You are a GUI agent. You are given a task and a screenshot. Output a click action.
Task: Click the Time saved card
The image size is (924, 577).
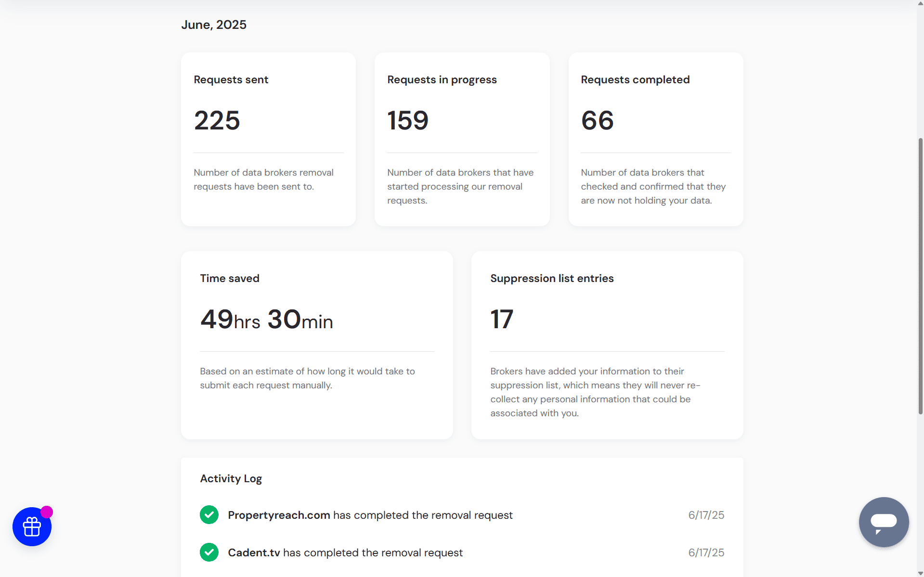[316, 344]
